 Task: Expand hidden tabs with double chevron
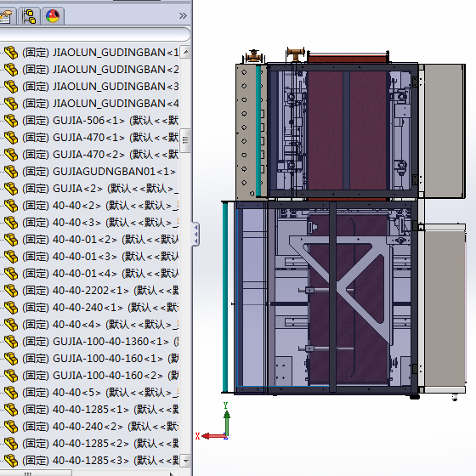pos(183,16)
